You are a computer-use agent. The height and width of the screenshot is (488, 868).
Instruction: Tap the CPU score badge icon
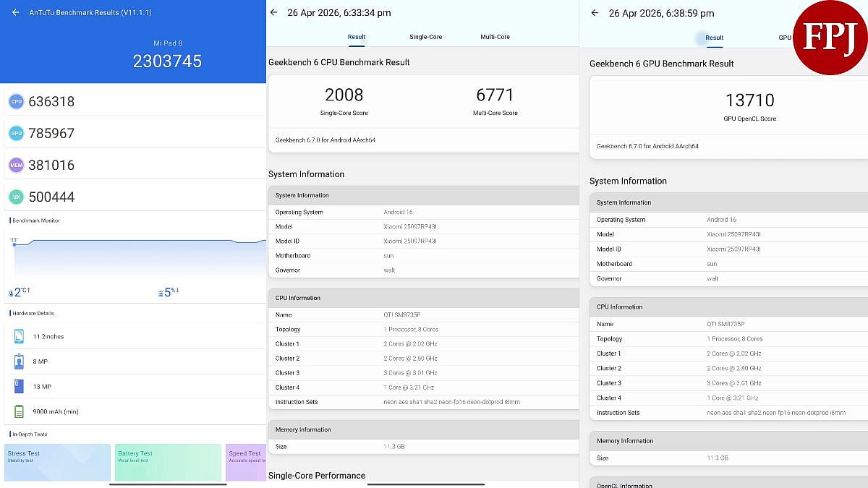(x=16, y=102)
